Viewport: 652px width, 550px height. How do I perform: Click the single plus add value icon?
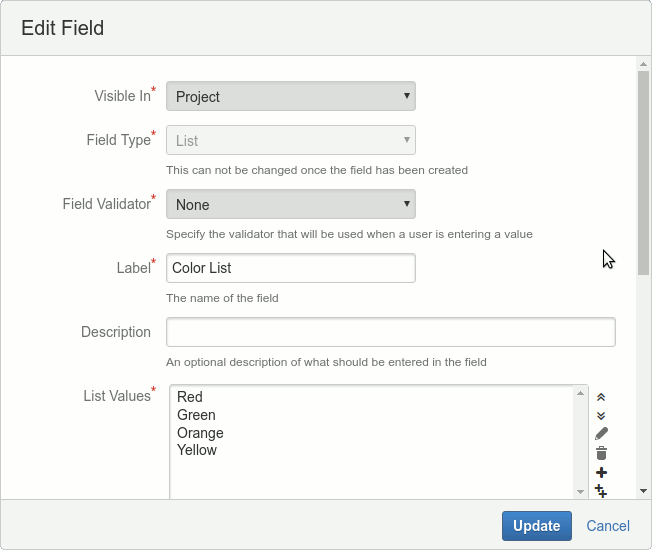(x=601, y=472)
